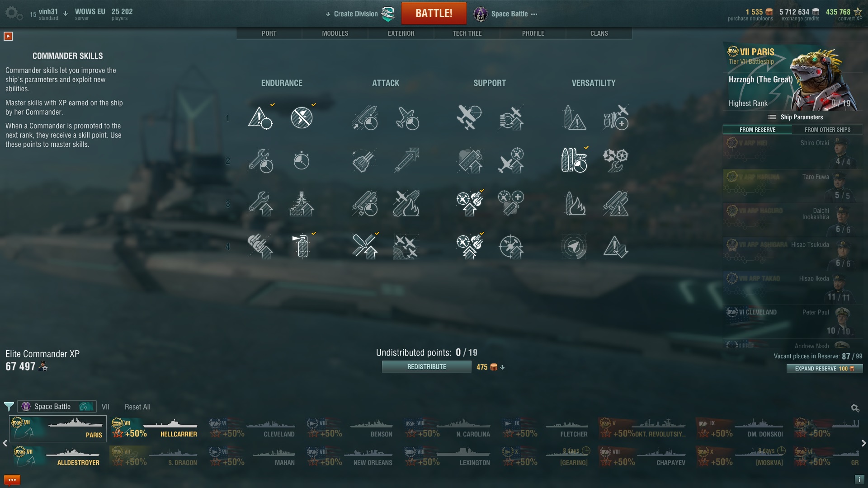Click the ship carousel settings gear
Screen dimensions: 868x488
[855, 408]
